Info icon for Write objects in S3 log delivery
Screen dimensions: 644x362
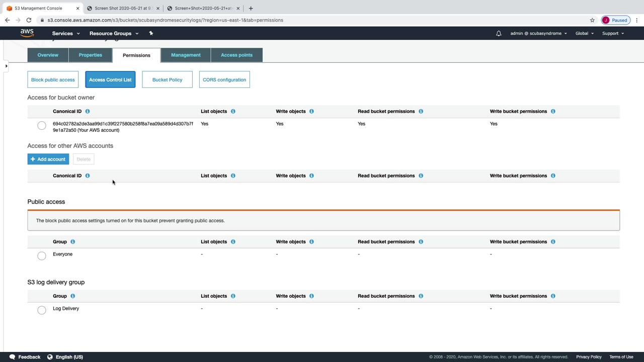click(311, 296)
